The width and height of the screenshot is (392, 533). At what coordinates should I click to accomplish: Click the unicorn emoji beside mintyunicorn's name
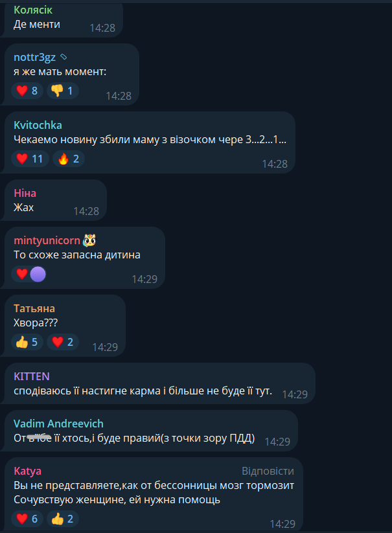click(89, 240)
